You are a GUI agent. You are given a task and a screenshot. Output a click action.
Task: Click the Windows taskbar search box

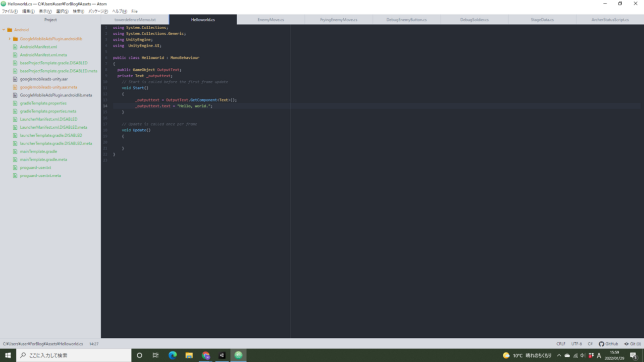pyautogui.click(x=74, y=355)
